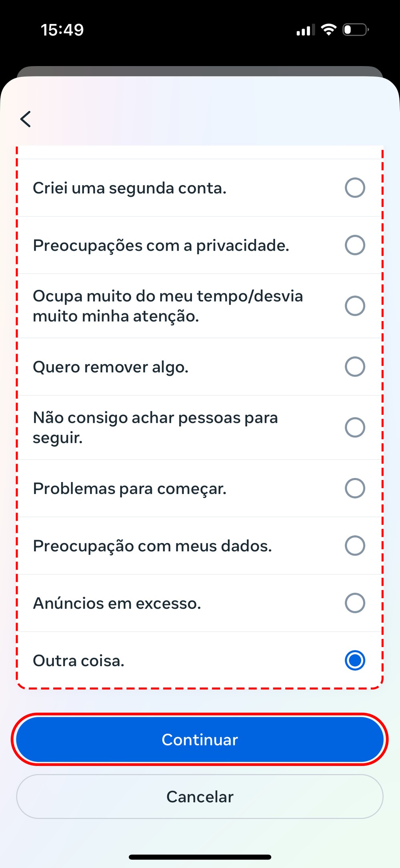Select 'Preocupação com meus dados' radio button
This screenshot has height=868, width=400.
(x=355, y=545)
